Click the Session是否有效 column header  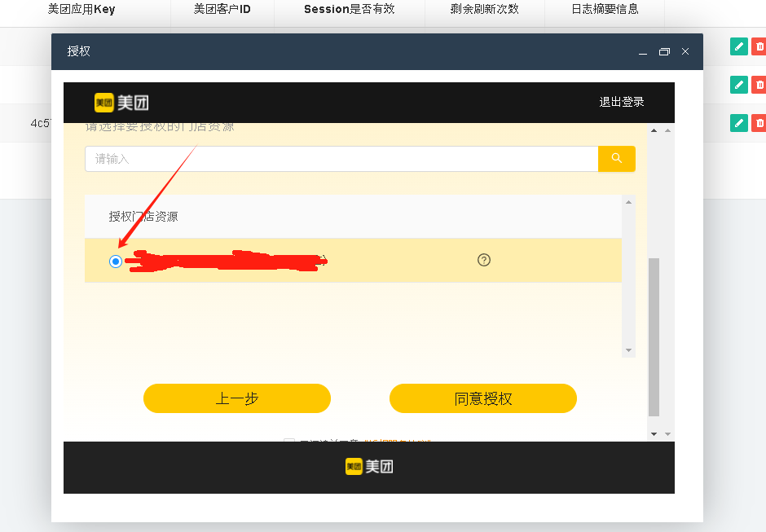tap(350, 9)
